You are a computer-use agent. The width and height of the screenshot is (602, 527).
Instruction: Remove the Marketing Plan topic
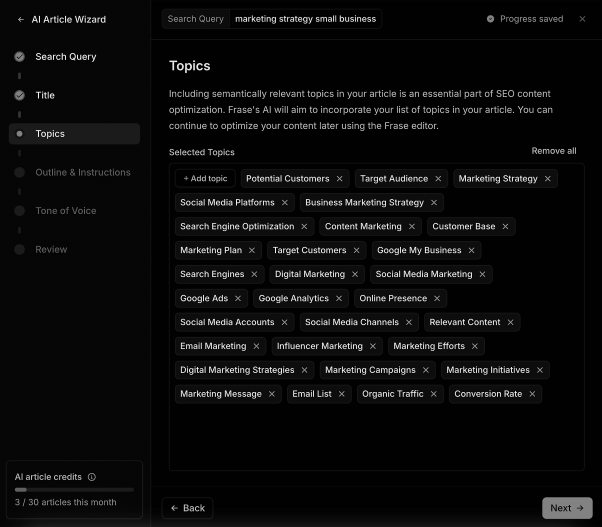coord(252,250)
